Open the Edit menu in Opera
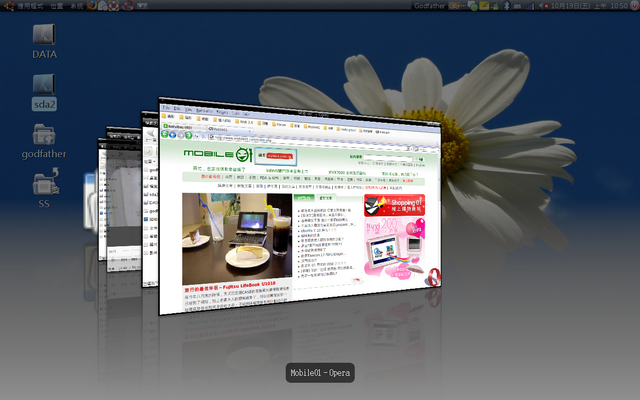 177,109
